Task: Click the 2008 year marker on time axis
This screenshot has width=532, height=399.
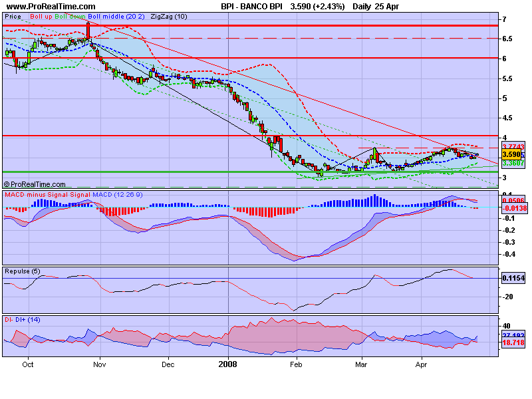Action: point(228,364)
